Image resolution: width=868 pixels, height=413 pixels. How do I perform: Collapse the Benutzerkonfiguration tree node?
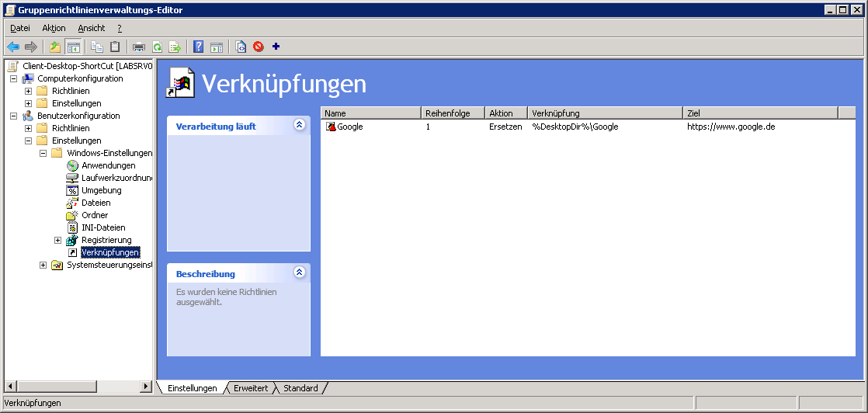tap(13, 116)
